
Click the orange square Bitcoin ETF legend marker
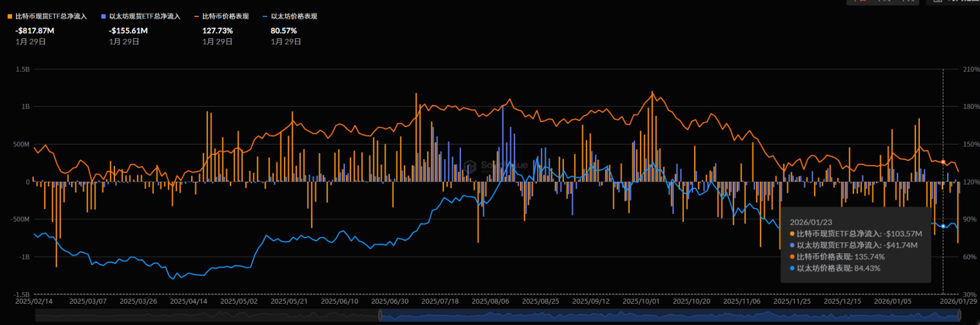click(10, 16)
